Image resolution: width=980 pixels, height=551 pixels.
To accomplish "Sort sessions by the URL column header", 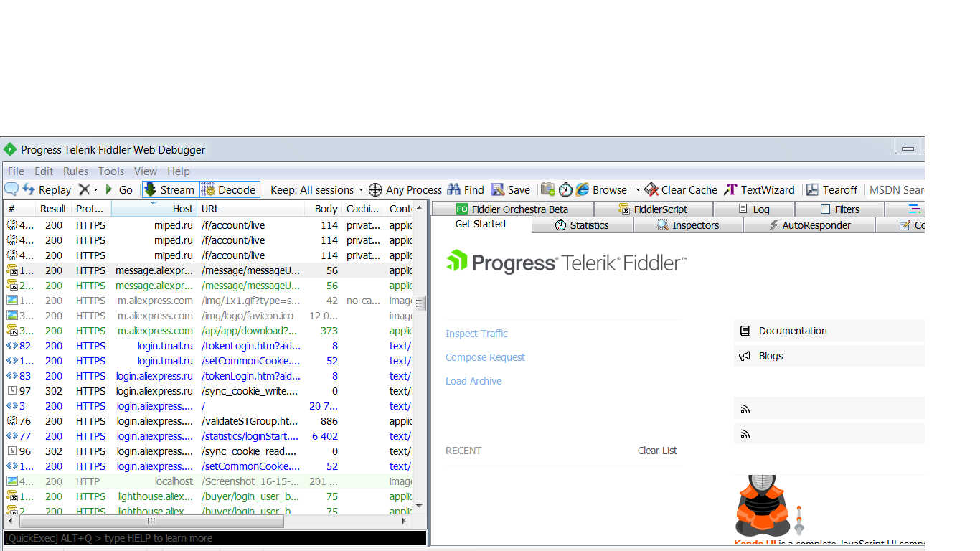I will point(251,209).
